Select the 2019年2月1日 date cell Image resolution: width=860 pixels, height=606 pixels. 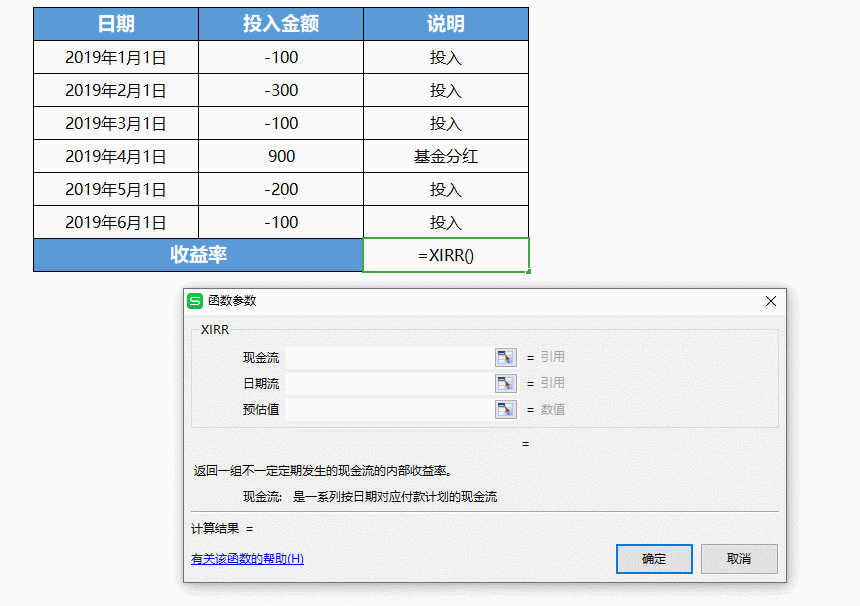point(116,90)
